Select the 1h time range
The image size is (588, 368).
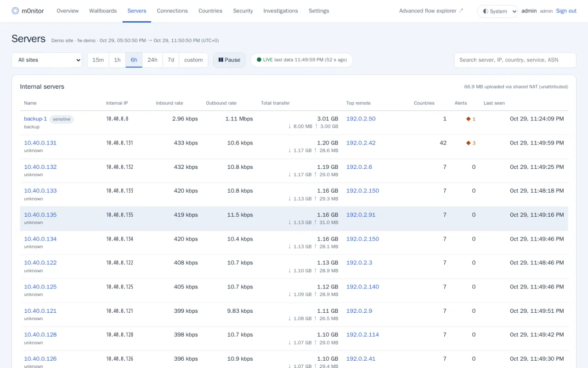tap(117, 60)
